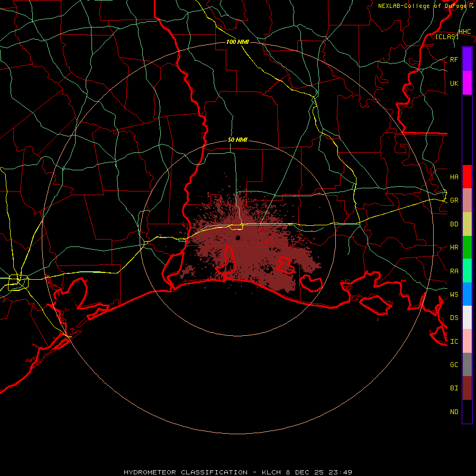Click the [CLAS] units label
476x476 pixels.
[447, 36]
